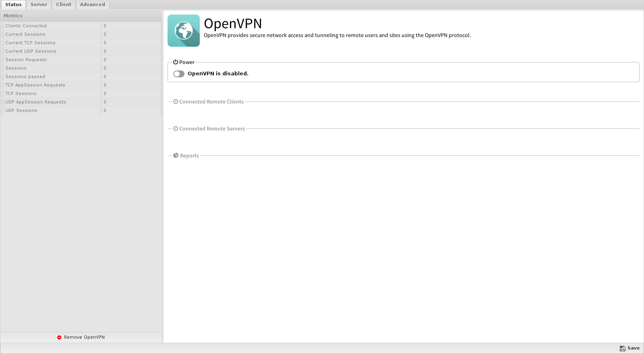Viewport: 644px width, 354px height.
Task: Select the Current TCP Sessions metric row
Action: point(81,43)
